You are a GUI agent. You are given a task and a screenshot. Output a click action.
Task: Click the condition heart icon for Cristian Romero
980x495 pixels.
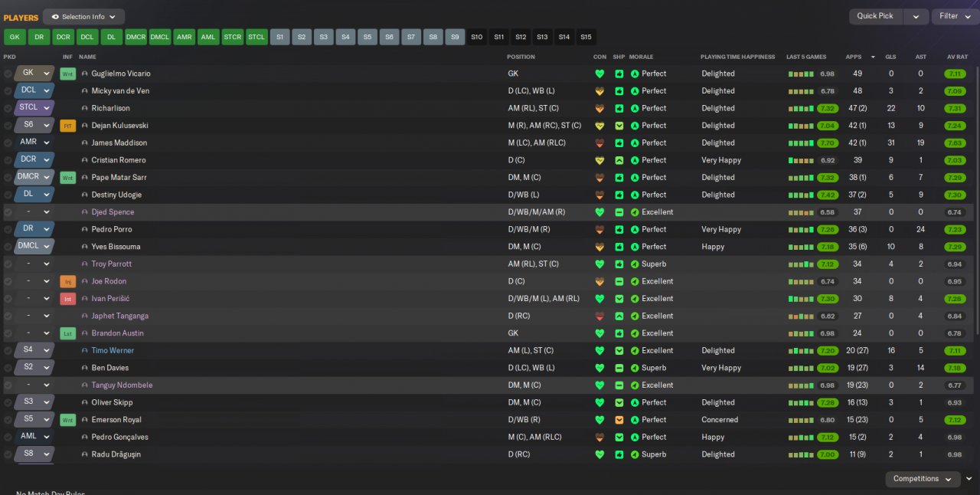599,160
